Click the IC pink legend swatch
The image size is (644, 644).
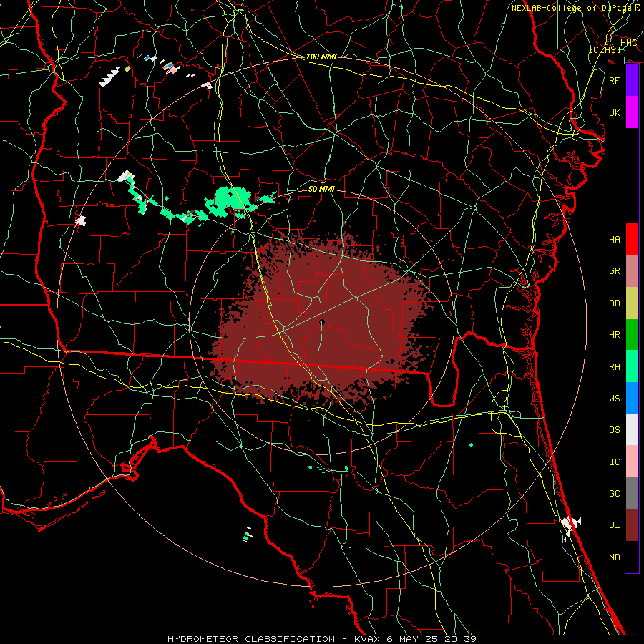632,462
